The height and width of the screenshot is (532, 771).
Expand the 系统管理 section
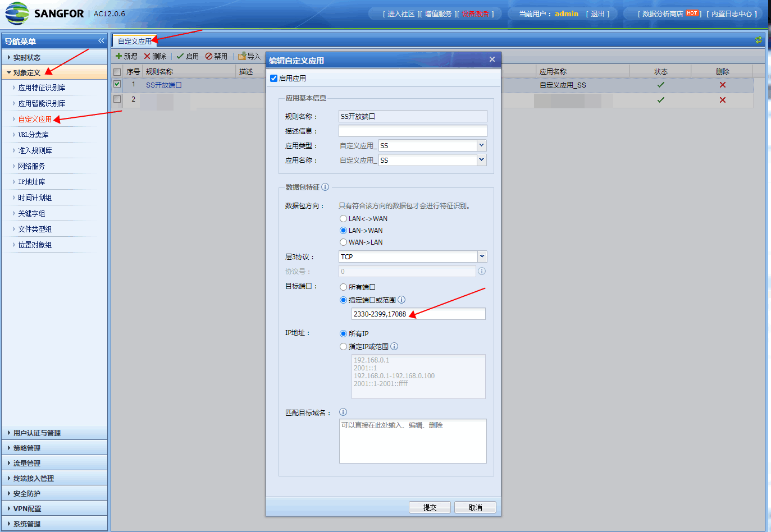(54, 524)
